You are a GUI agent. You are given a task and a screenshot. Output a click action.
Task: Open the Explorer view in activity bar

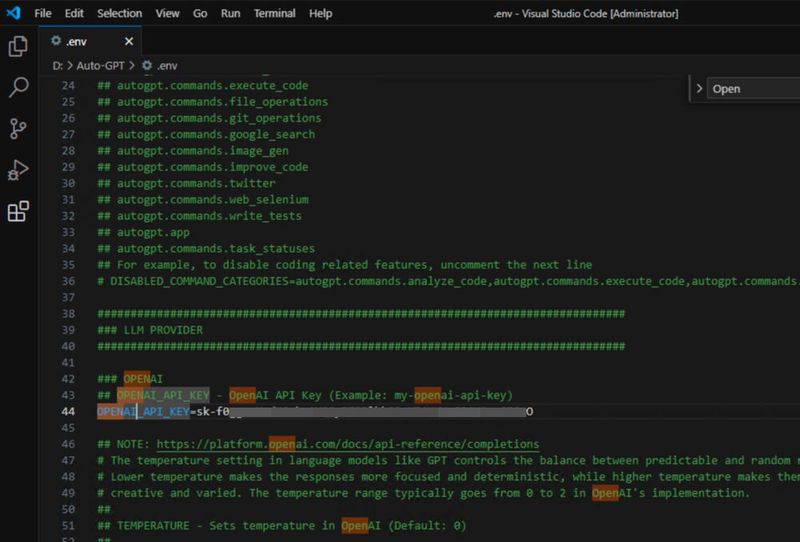[18, 46]
